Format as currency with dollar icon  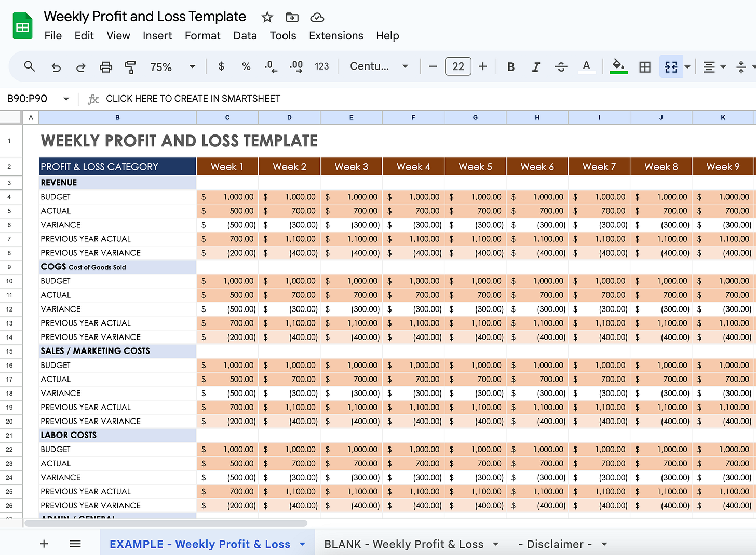(x=221, y=66)
